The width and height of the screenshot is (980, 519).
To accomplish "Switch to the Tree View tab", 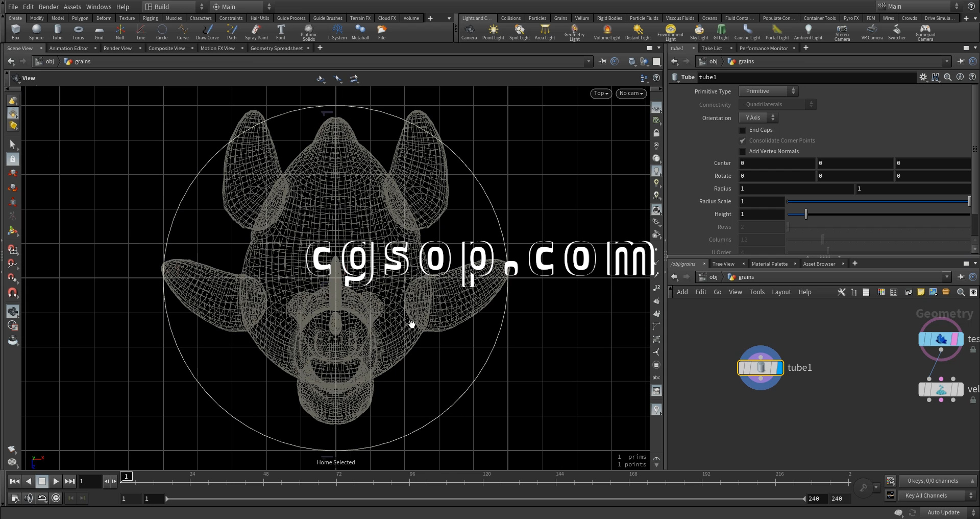I will click(723, 264).
